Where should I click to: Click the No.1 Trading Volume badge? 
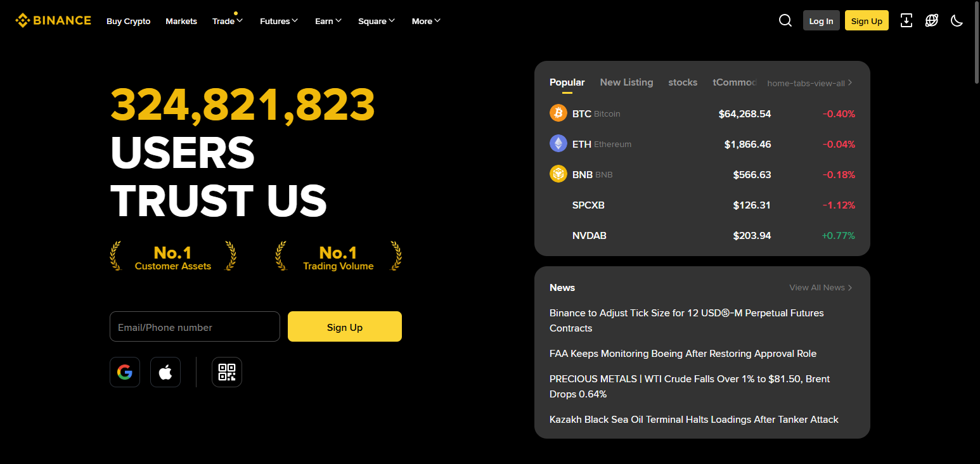tap(338, 257)
